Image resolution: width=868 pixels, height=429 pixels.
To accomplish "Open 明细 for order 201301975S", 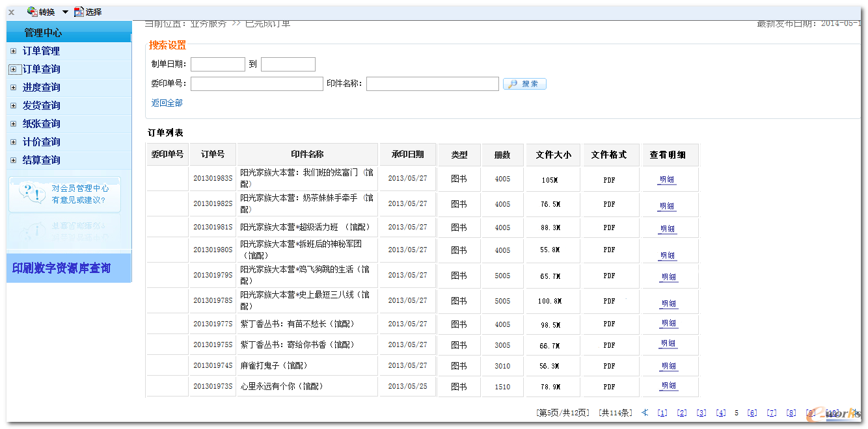I will 669,344.
